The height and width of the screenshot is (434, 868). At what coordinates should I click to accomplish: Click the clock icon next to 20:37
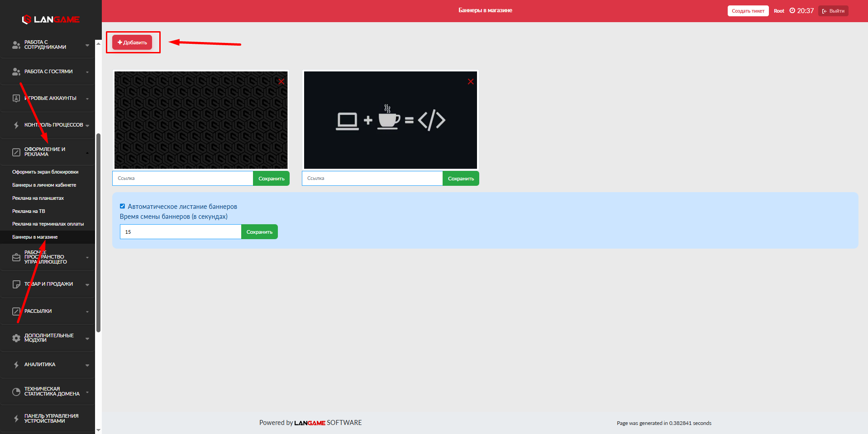click(x=792, y=10)
